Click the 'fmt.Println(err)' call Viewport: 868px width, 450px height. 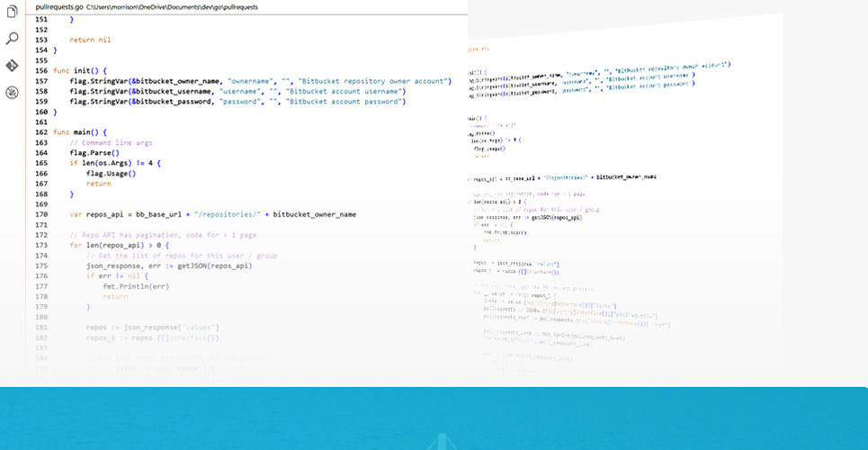(x=134, y=286)
